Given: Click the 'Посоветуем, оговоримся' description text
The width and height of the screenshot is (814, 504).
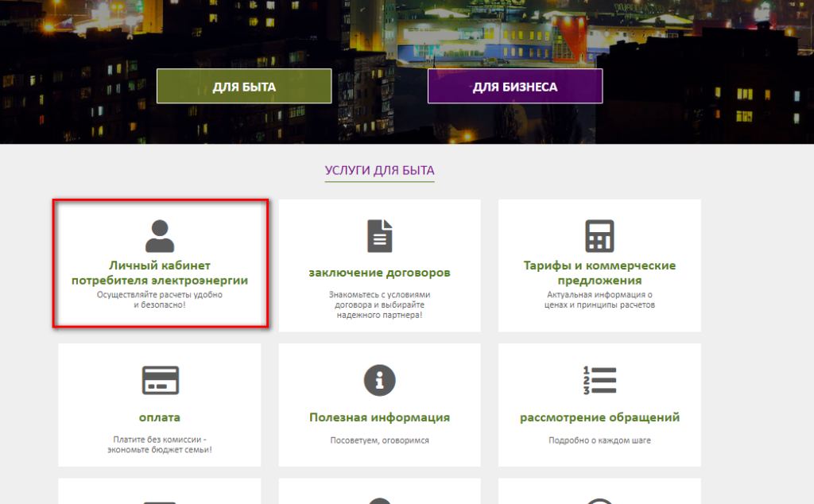Looking at the screenshot, I should [x=379, y=440].
